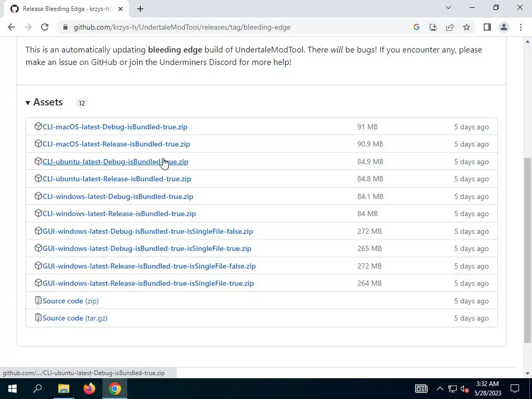Click the page vertical scrollbar thumb
Viewport: 532px width, 399px height.
(527, 250)
